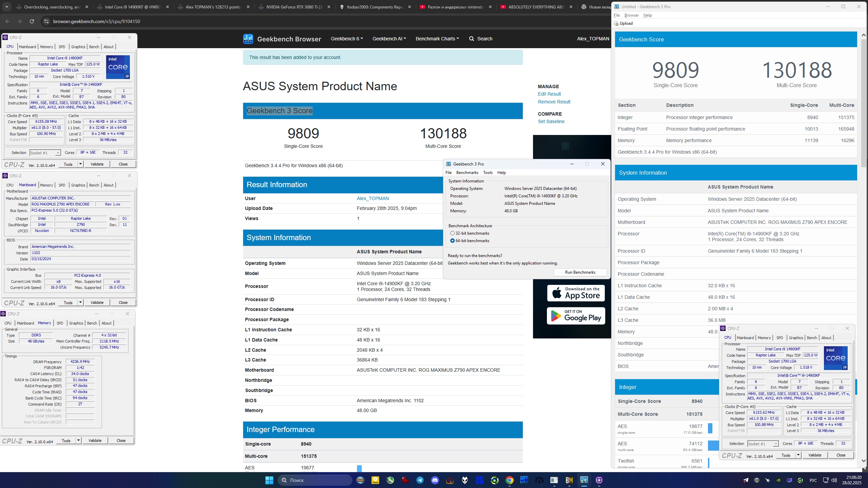Click the NVIDIA tray icon
The image size is (868, 488).
tap(778, 480)
